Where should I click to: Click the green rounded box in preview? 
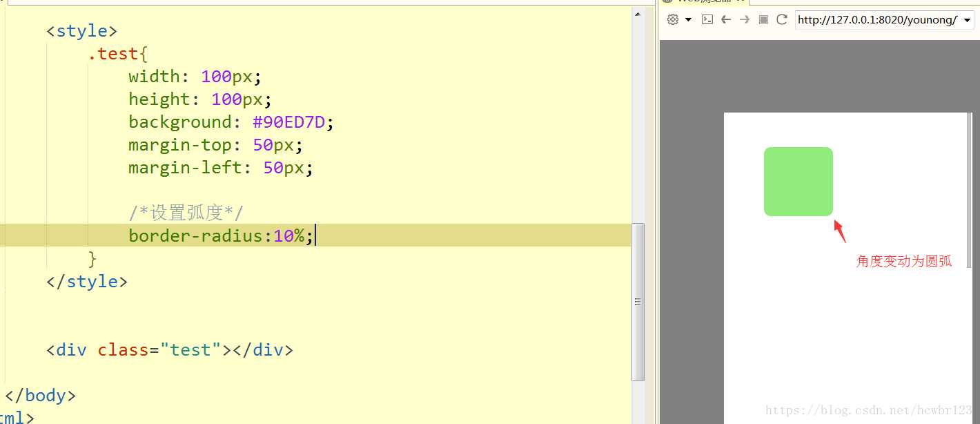click(x=798, y=182)
